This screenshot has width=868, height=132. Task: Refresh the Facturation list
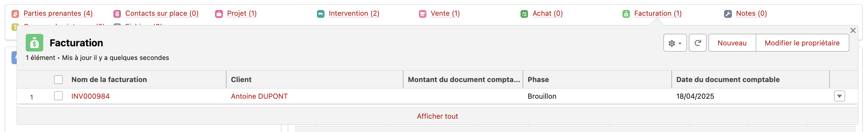[x=697, y=43]
